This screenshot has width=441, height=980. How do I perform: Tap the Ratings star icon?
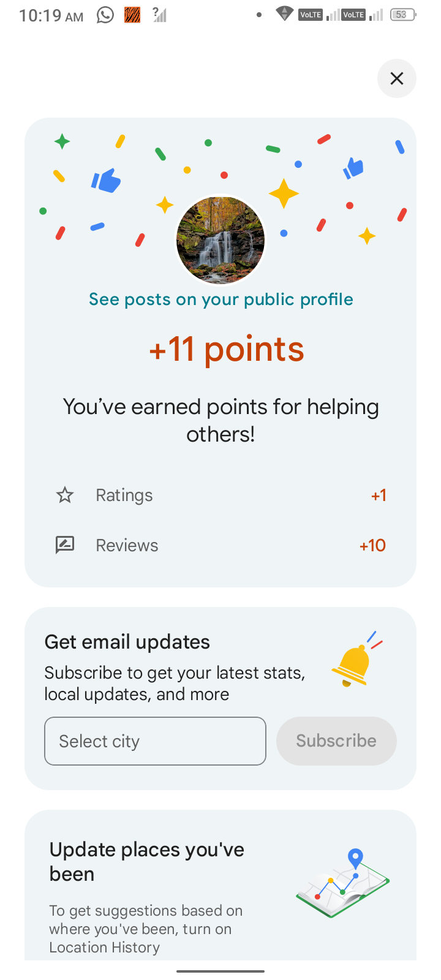[x=65, y=495]
